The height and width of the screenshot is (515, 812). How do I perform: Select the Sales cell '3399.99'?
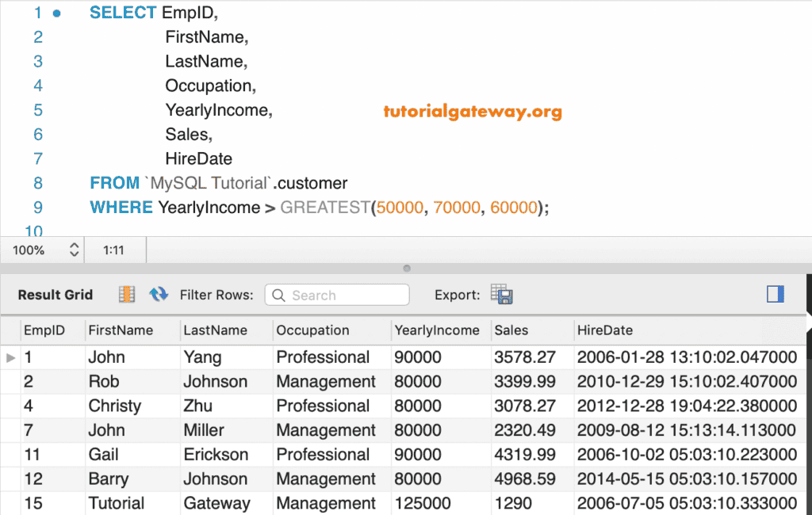(525, 381)
